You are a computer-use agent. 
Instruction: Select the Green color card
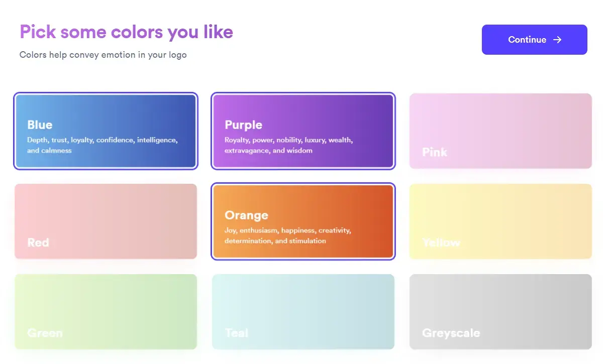point(106,311)
